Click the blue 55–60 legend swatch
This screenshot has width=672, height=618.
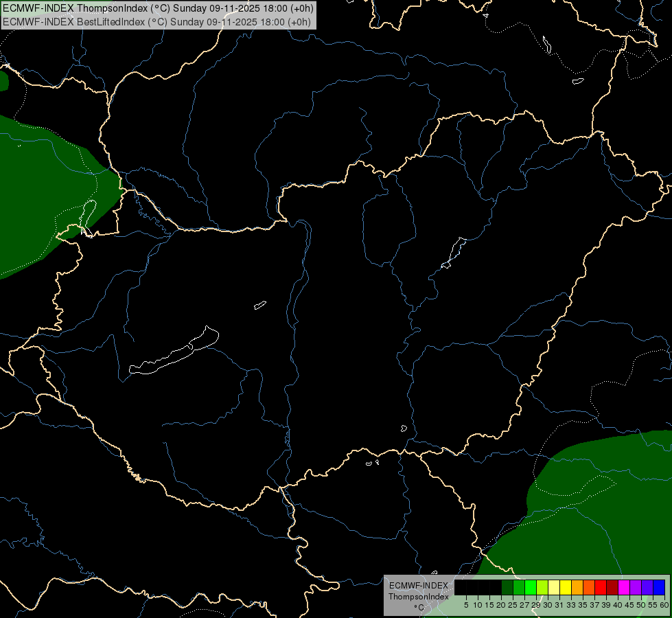tap(659, 587)
